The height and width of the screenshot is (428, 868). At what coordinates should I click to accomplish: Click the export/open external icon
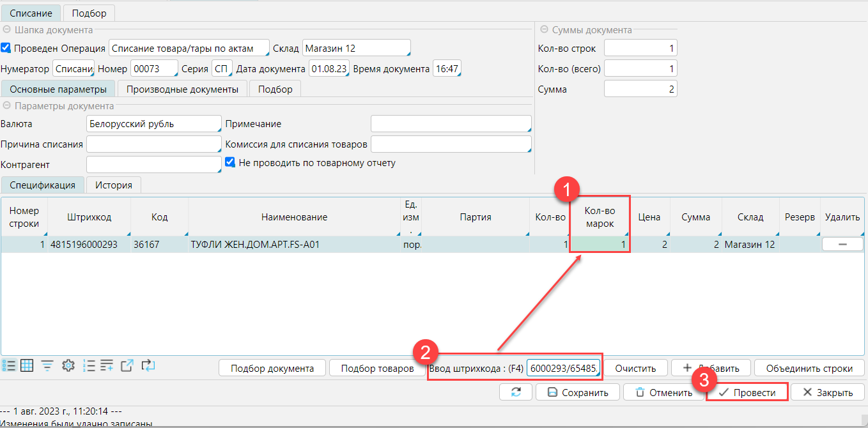pyautogui.click(x=127, y=365)
